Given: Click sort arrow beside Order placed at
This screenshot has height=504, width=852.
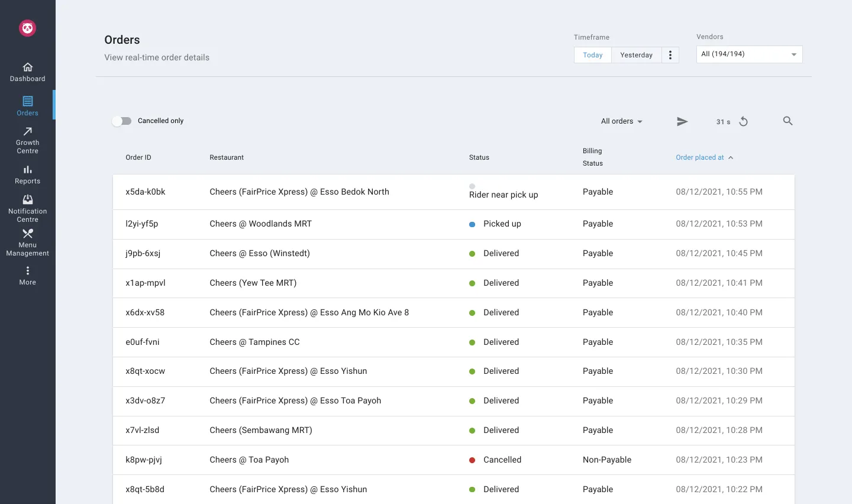Looking at the screenshot, I should (x=731, y=157).
